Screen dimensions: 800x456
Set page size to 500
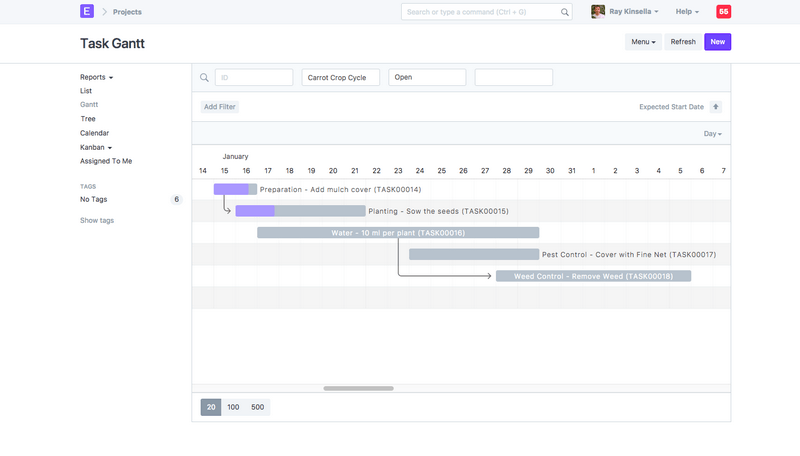click(257, 407)
